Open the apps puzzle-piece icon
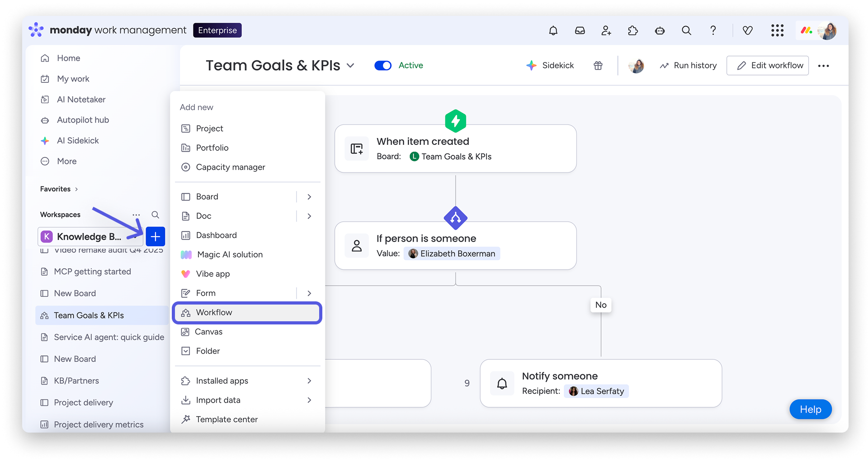This screenshot has width=868, height=462. pyautogui.click(x=633, y=30)
